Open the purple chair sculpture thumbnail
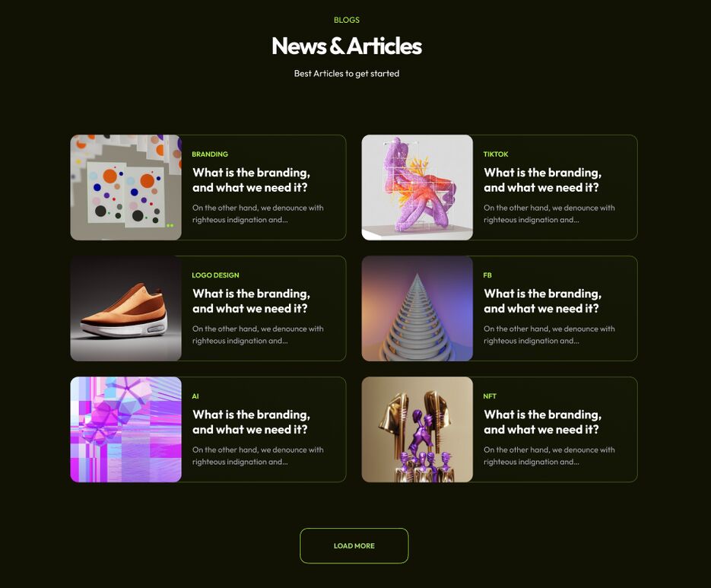 point(417,187)
